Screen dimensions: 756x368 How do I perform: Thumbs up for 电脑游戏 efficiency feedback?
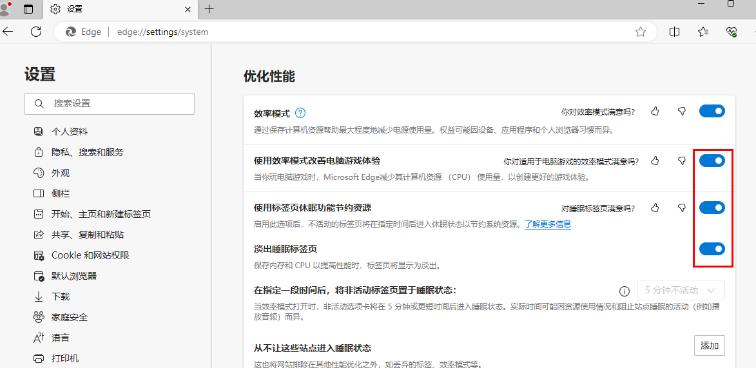[655, 161]
